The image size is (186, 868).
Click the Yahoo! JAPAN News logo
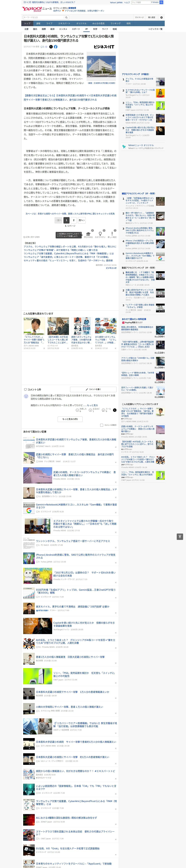37,9
